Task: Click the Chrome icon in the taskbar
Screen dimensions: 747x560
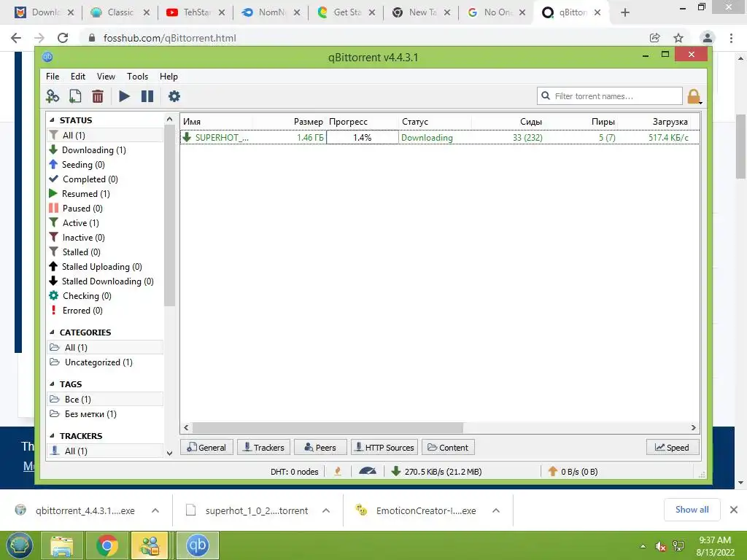Action: click(107, 545)
